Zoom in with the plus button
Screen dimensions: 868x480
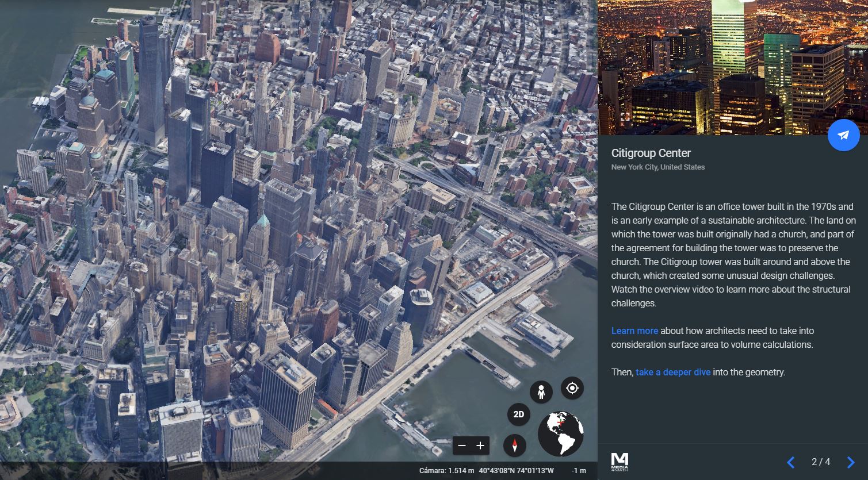(480, 446)
